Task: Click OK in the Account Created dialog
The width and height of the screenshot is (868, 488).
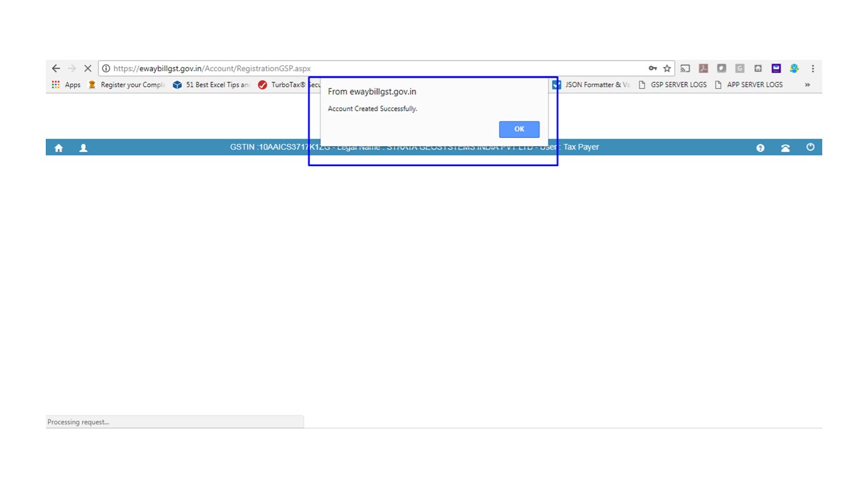Action: click(x=519, y=129)
